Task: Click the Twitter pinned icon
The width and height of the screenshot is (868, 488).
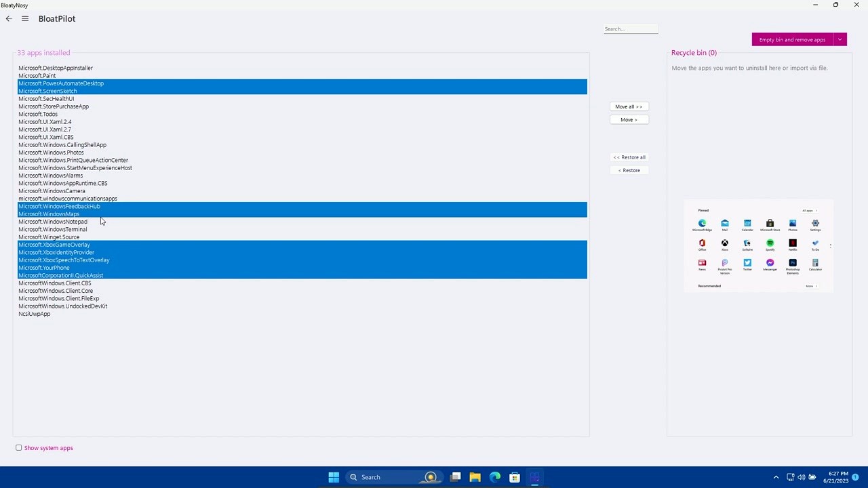Action: (x=748, y=263)
